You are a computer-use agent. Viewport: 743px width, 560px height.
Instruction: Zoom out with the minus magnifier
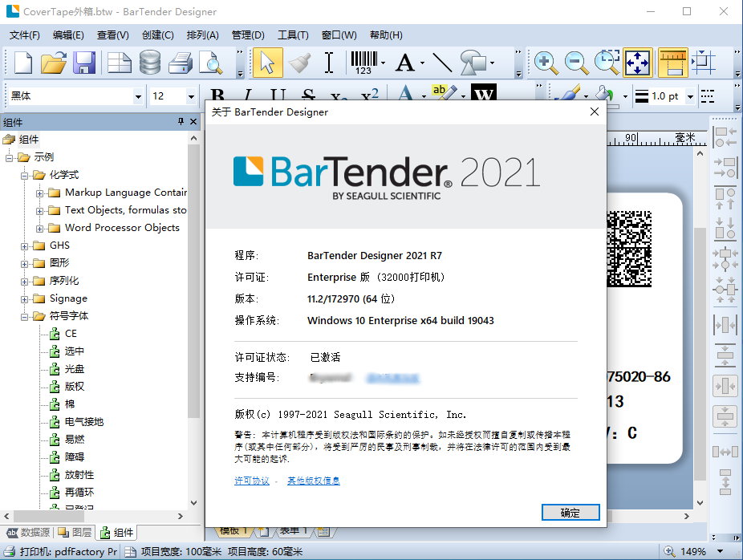[x=577, y=63]
